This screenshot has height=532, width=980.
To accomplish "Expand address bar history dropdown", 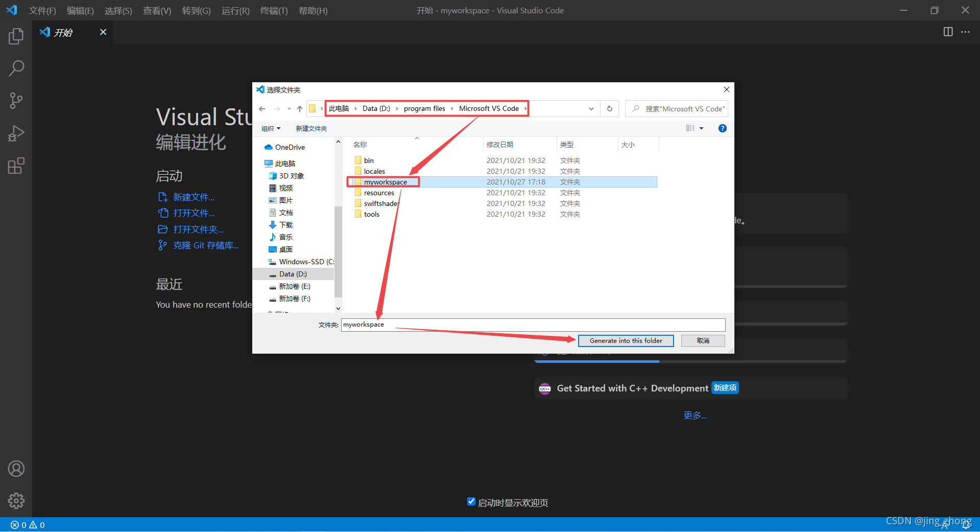I will coord(591,109).
